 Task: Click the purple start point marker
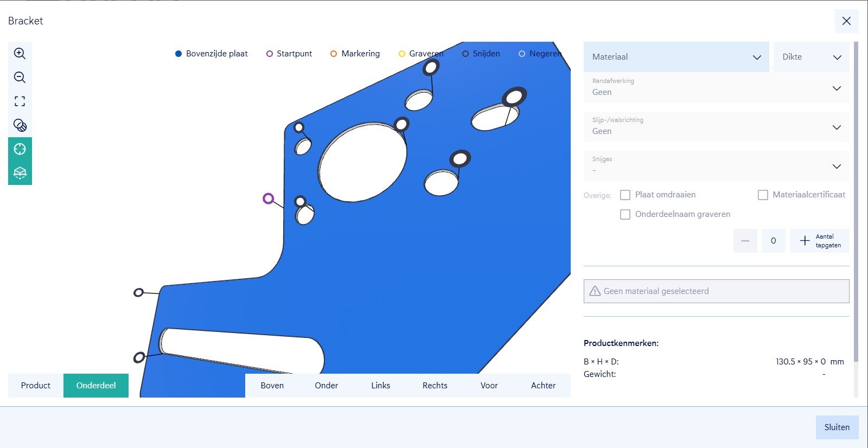tap(268, 199)
